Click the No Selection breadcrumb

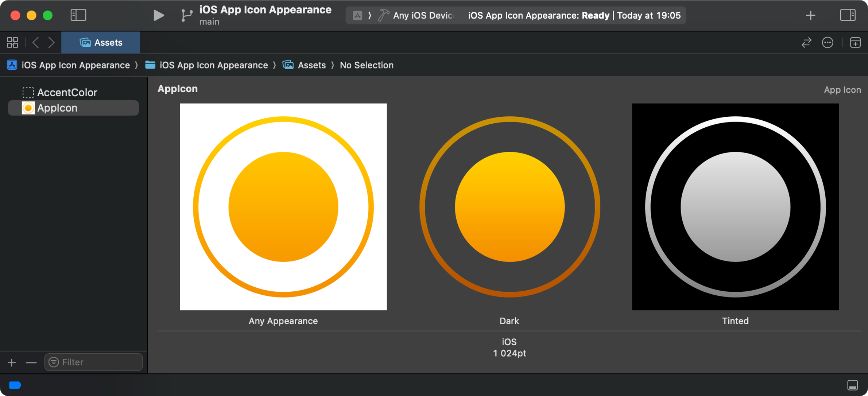pyautogui.click(x=366, y=65)
